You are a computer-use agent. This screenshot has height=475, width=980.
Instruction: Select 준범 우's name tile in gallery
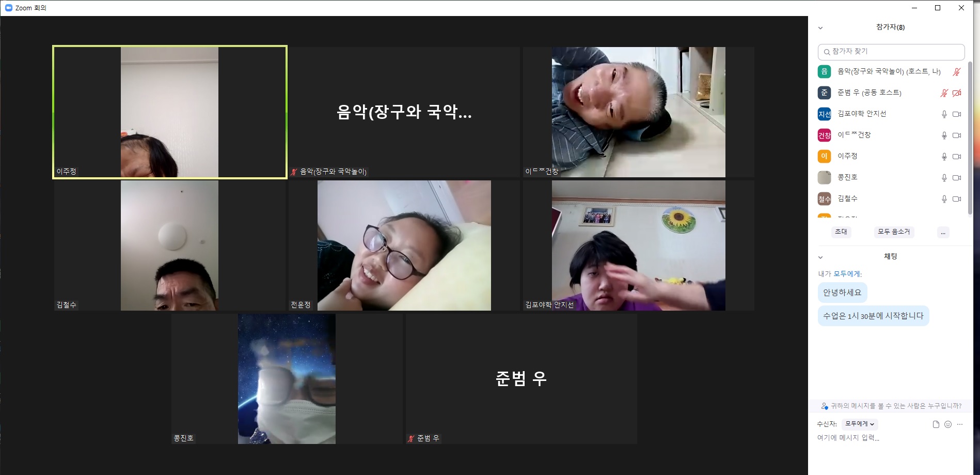click(x=521, y=379)
